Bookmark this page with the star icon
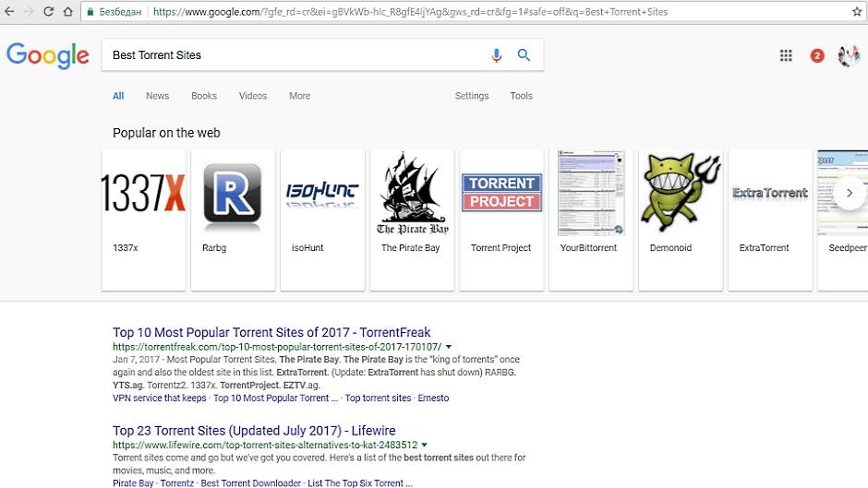Screen dimensions: 868x488 856,12
